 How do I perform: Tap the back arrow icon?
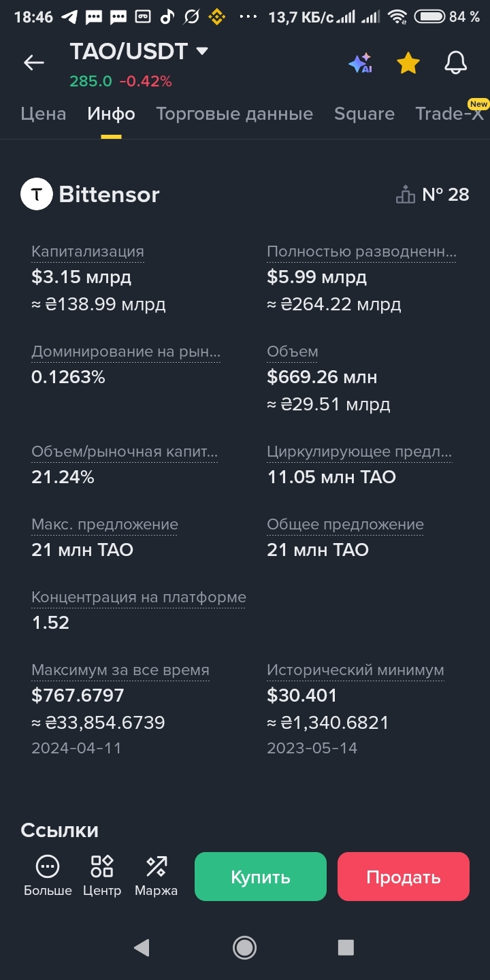[x=33, y=63]
